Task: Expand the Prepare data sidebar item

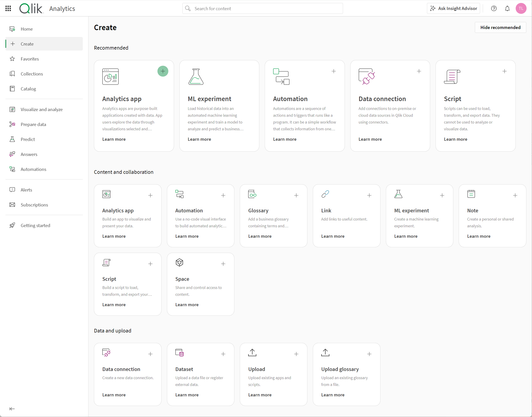Action: click(33, 124)
